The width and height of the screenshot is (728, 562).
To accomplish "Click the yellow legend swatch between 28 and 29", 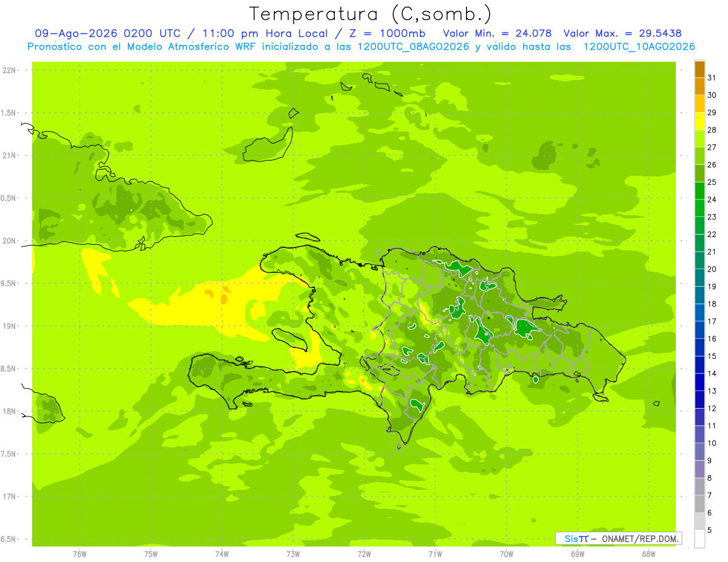I will click(699, 121).
